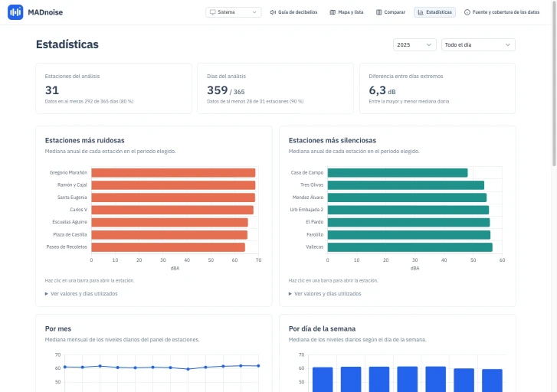
Task: Click the first point of monthly line
Action: (64, 367)
